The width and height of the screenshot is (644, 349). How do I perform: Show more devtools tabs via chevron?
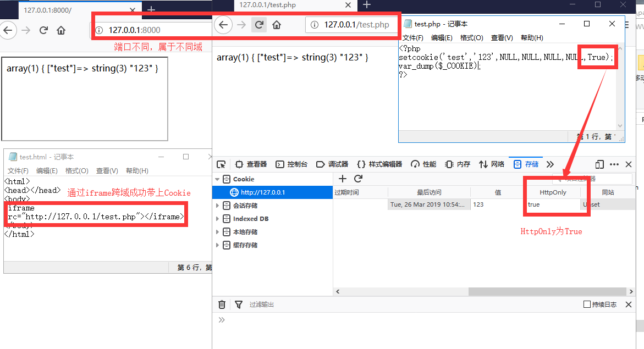click(x=550, y=164)
